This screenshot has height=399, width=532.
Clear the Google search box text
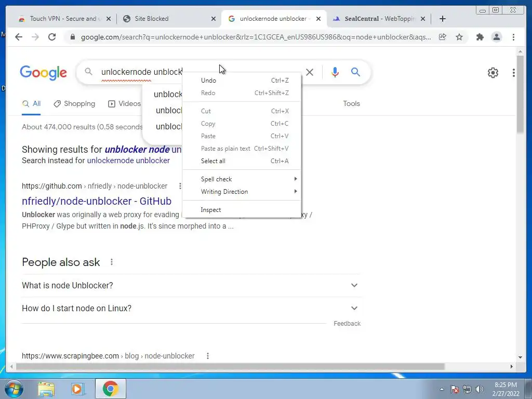point(310,72)
